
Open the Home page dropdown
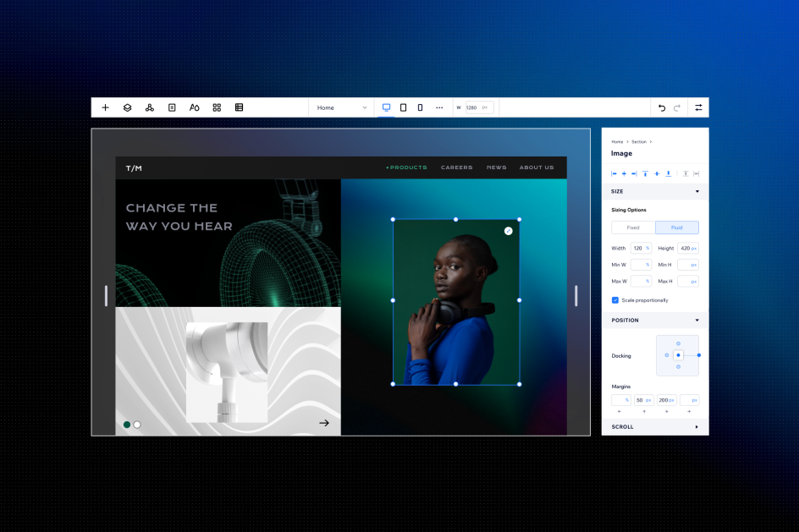coord(342,107)
